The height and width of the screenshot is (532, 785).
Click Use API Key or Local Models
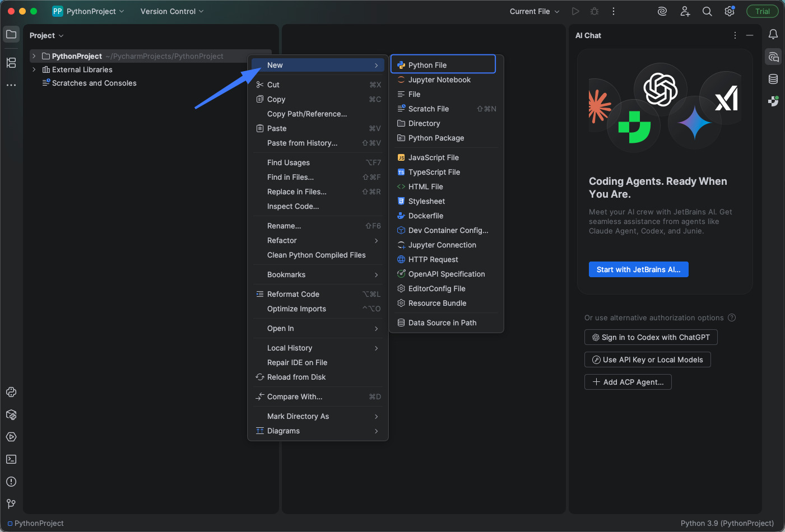647,360
